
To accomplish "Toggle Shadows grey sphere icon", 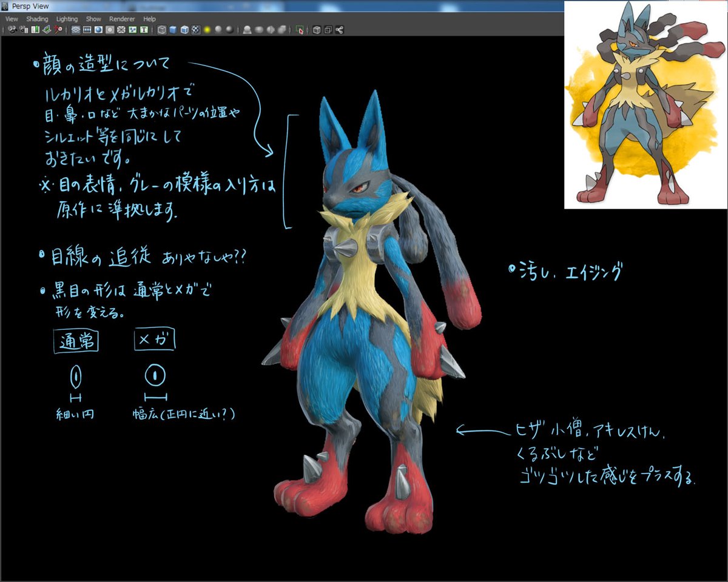I will tap(218, 29).
